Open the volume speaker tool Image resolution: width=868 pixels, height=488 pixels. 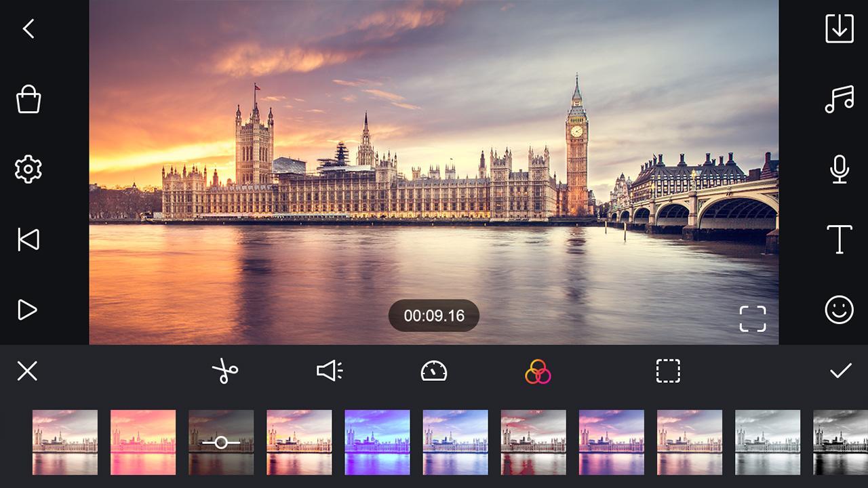pos(330,371)
